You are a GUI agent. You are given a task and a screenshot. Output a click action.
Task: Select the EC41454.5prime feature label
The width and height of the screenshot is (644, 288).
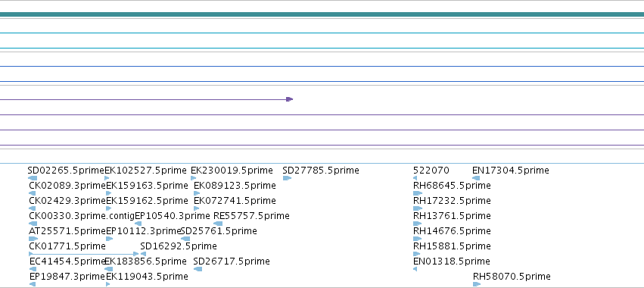67,261
